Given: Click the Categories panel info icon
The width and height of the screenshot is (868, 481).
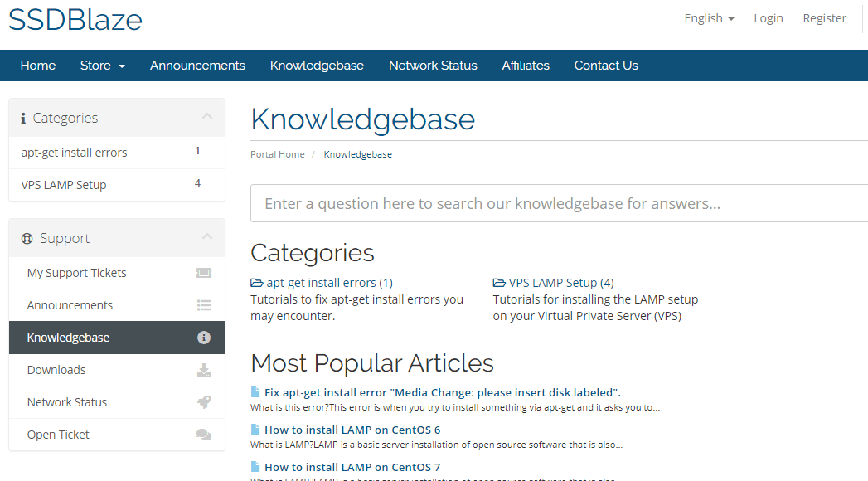Looking at the screenshot, I should click(x=23, y=119).
